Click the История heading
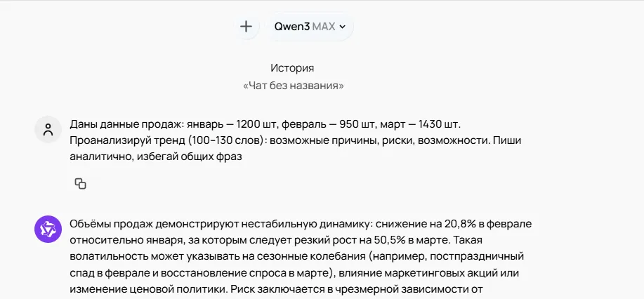 pos(292,68)
